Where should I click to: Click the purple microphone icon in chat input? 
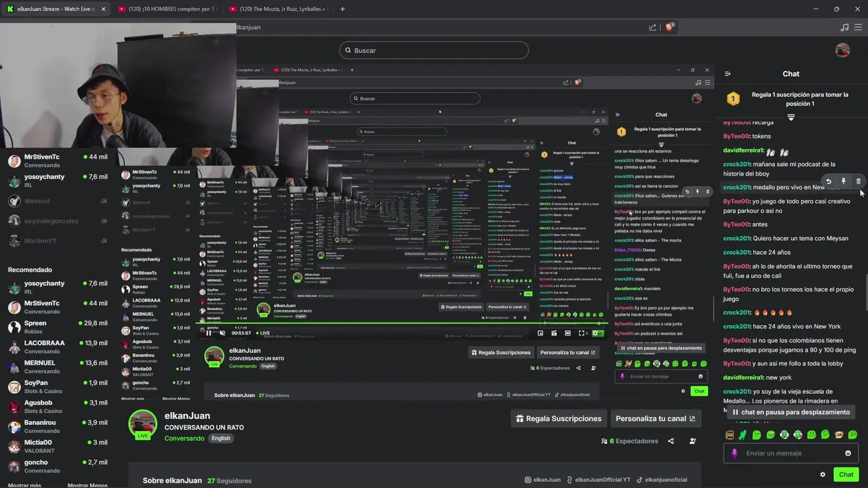734,453
